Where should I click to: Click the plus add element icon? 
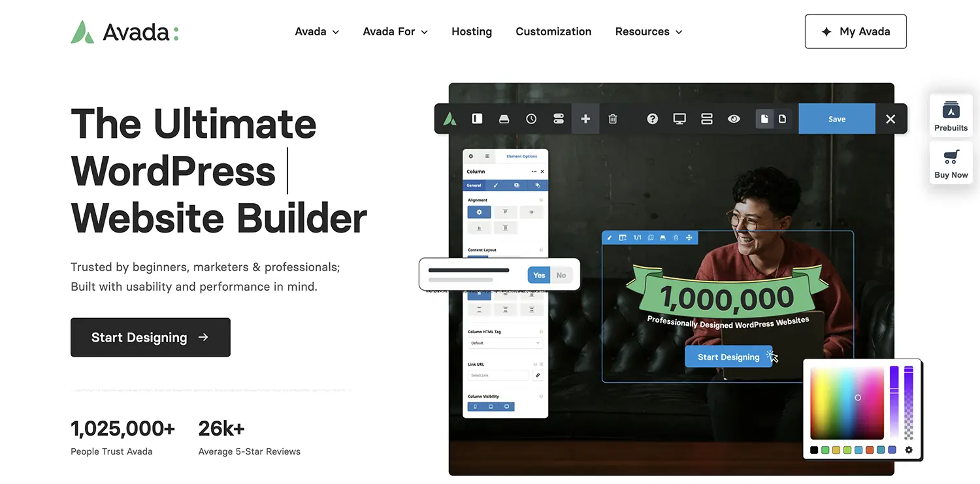click(585, 119)
